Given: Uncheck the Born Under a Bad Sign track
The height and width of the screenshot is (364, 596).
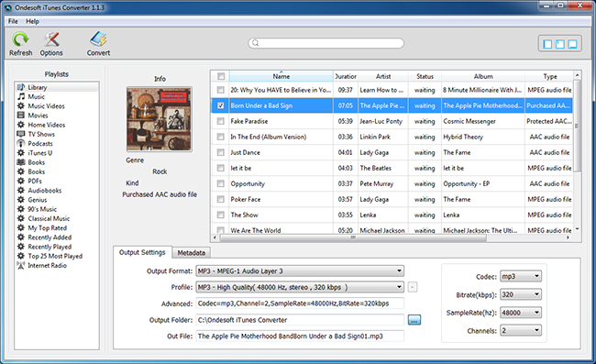Looking at the screenshot, I should pyautogui.click(x=220, y=105).
